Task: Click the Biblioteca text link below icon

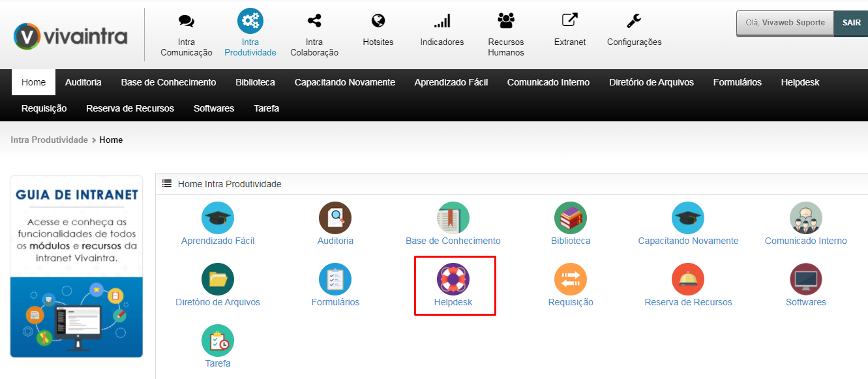Action: tap(571, 241)
